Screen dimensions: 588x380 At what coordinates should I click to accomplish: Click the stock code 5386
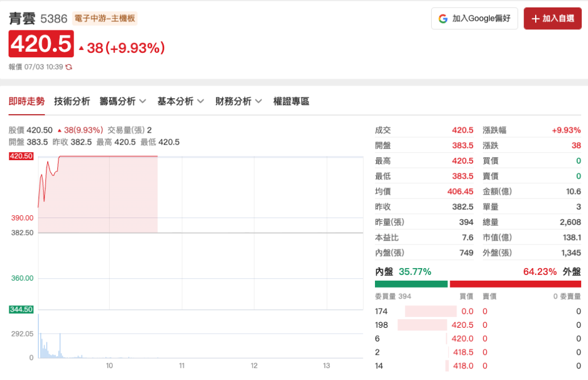click(53, 19)
